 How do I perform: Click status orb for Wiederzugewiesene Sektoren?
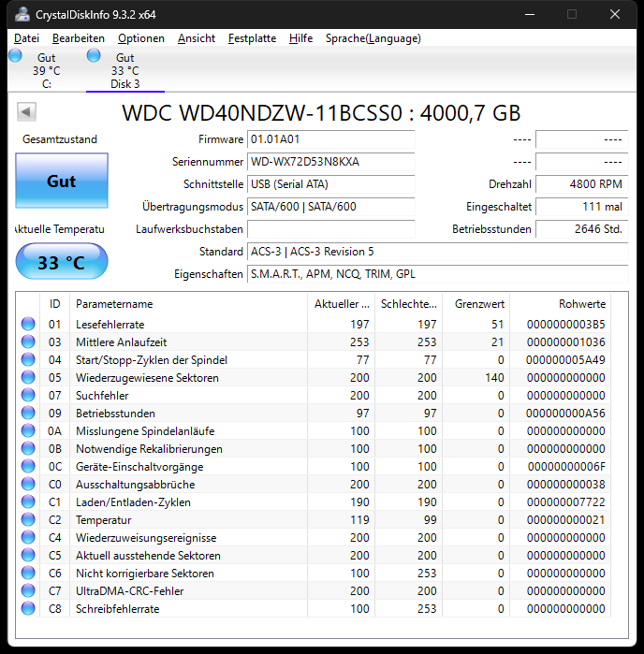coord(28,377)
